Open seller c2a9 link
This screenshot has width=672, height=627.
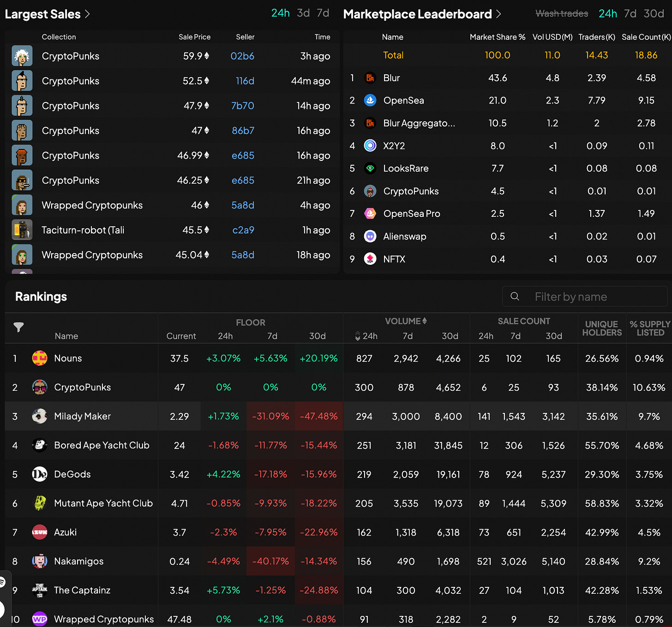[243, 230]
